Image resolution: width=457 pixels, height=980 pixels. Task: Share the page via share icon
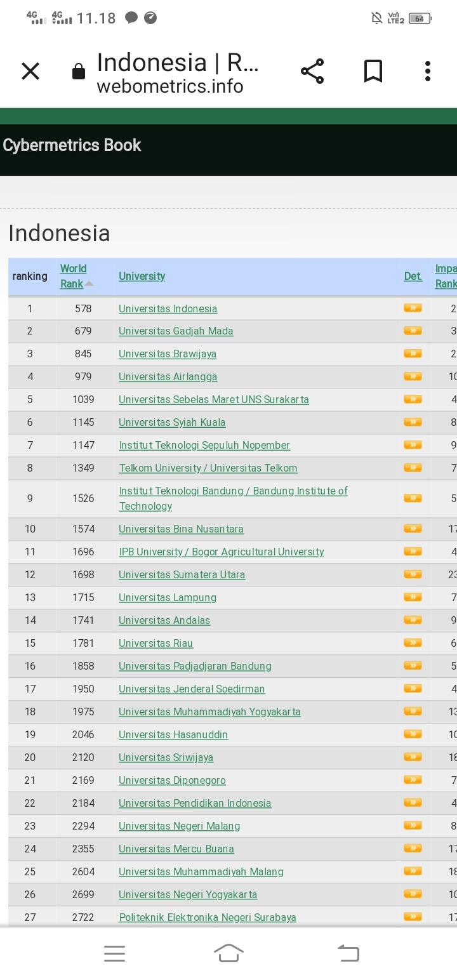pos(312,71)
